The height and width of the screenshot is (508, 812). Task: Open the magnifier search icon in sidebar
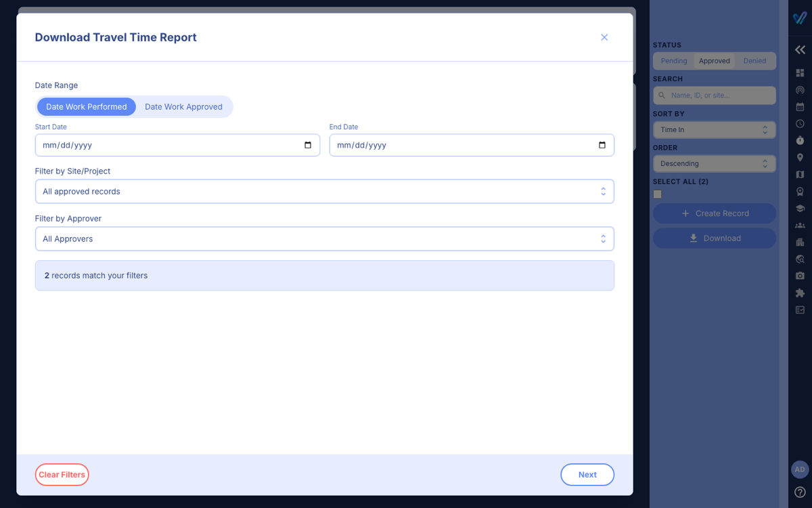pos(800,259)
